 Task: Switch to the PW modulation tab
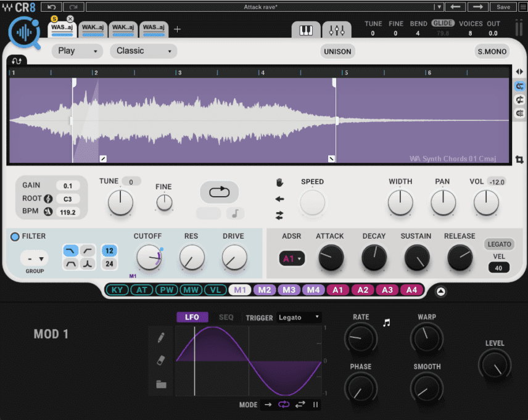167,290
